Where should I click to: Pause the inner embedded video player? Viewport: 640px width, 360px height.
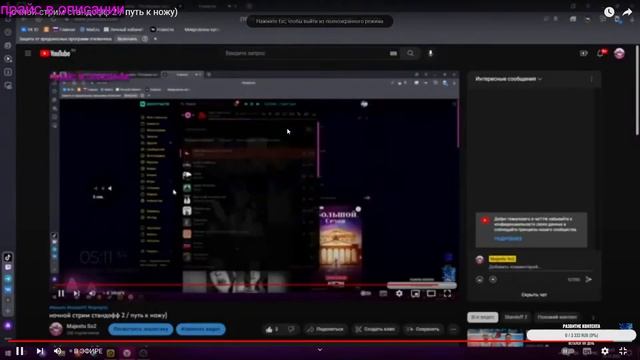coord(61,293)
